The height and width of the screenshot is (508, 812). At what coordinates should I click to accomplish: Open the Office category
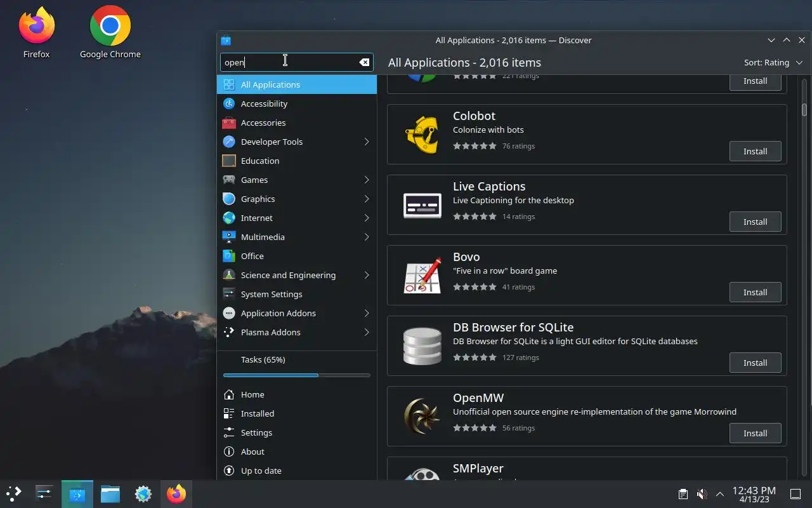[297, 256]
